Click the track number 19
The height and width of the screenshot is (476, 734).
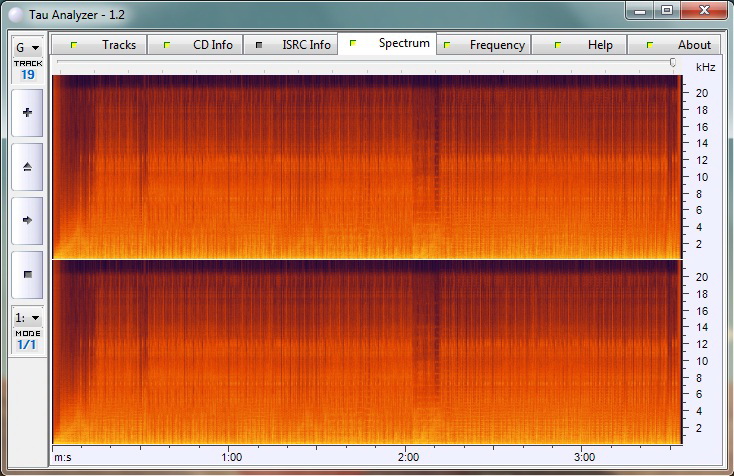[28, 75]
